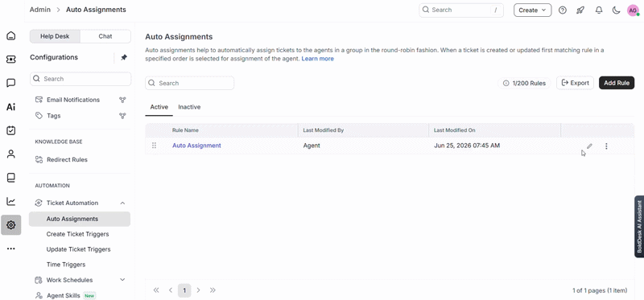644x300 pixels.
Task: Open Create Ticket Triggers
Action: [x=77, y=234]
